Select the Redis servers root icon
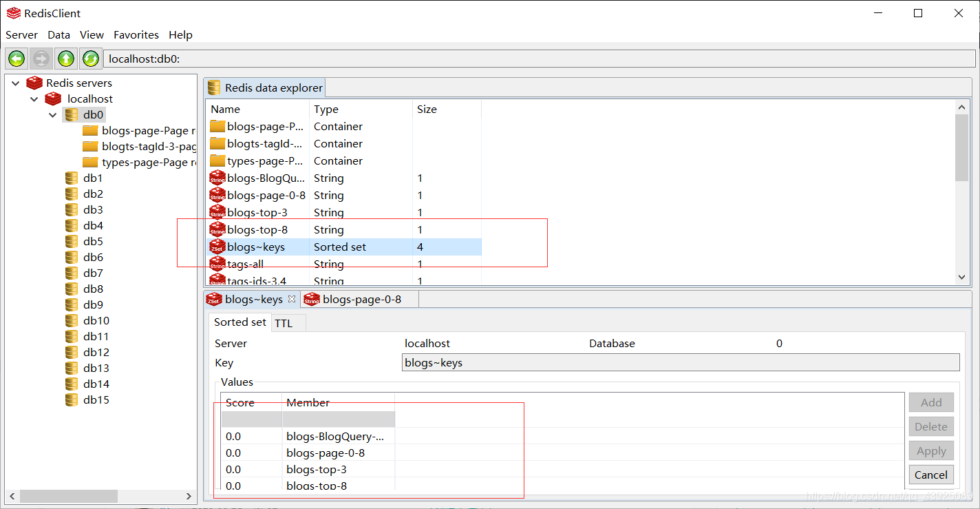 pyautogui.click(x=34, y=83)
